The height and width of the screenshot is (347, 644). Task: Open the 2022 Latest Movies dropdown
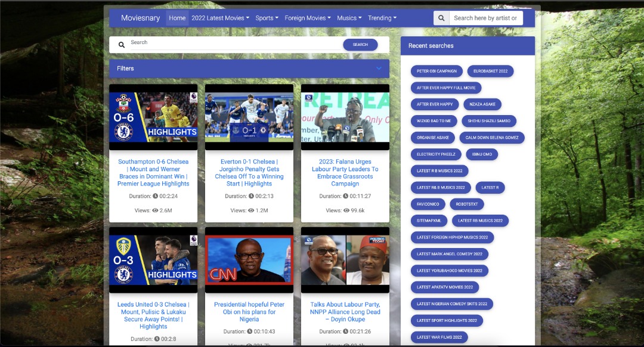tap(220, 18)
